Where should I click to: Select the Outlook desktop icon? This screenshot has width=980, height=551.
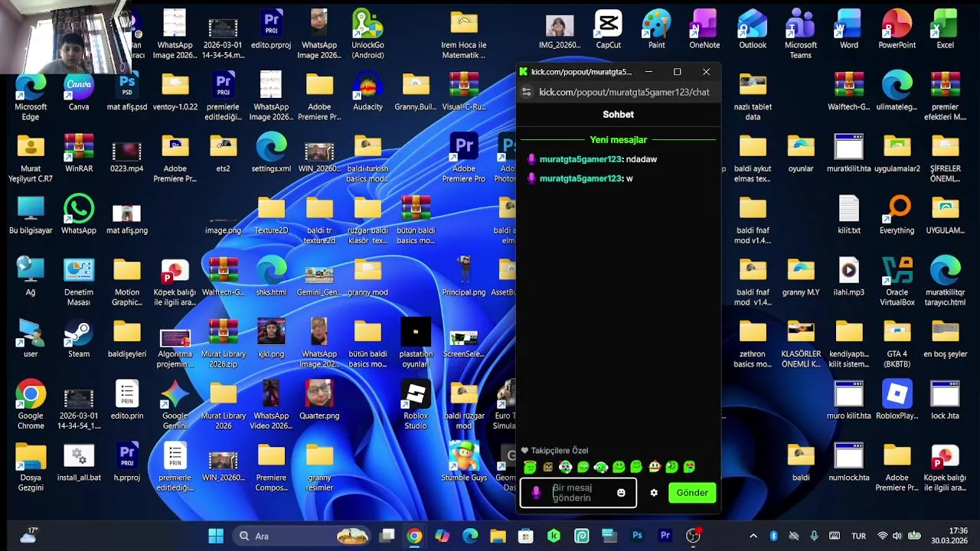point(753,30)
